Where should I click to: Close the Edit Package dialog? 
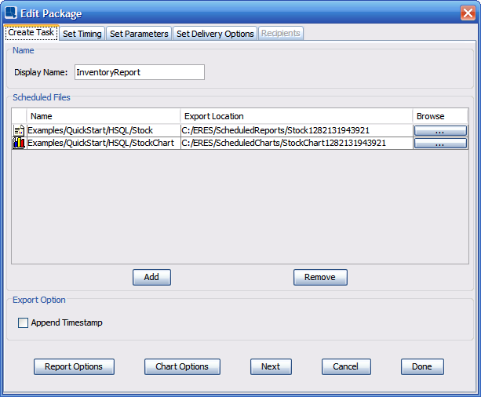pos(468,13)
